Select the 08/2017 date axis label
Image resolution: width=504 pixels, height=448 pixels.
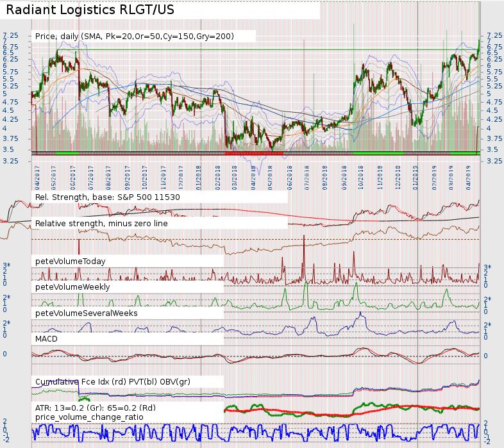click(108, 178)
